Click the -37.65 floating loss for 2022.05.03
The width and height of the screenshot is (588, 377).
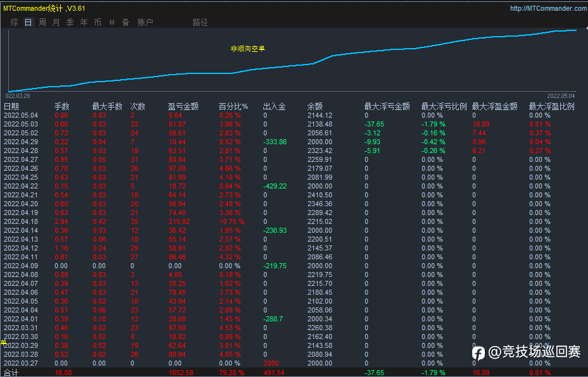click(x=374, y=124)
